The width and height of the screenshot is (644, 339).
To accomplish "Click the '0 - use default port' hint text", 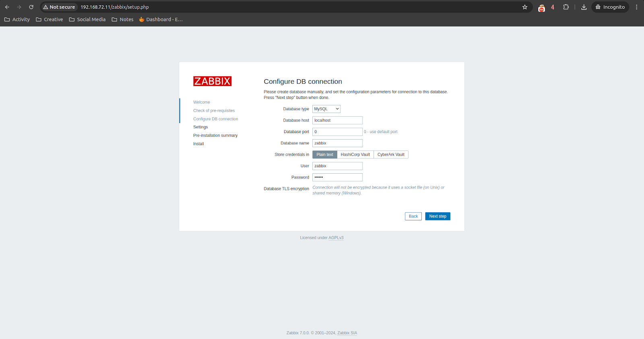I will [x=381, y=132].
